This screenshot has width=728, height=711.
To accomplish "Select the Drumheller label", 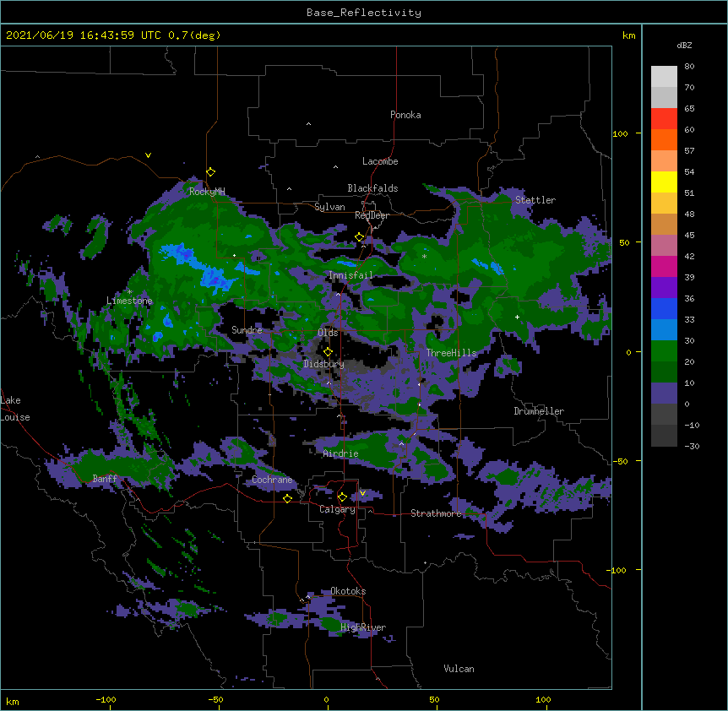I will tap(539, 411).
